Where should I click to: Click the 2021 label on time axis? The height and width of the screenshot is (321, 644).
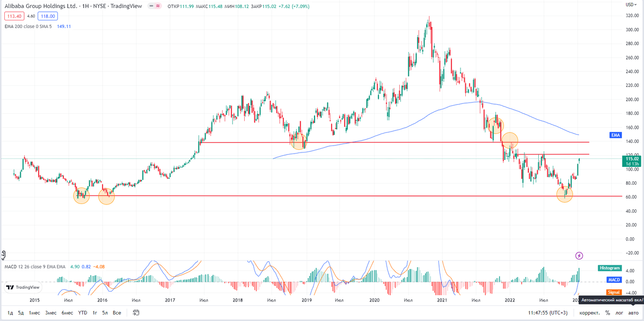(442, 300)
